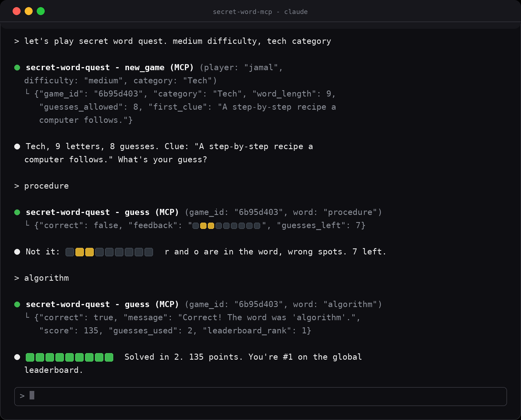This screenshot has width=521, height=420.
Task: Click first gray square in 'Not it:' row
Action: coord(70,252)
